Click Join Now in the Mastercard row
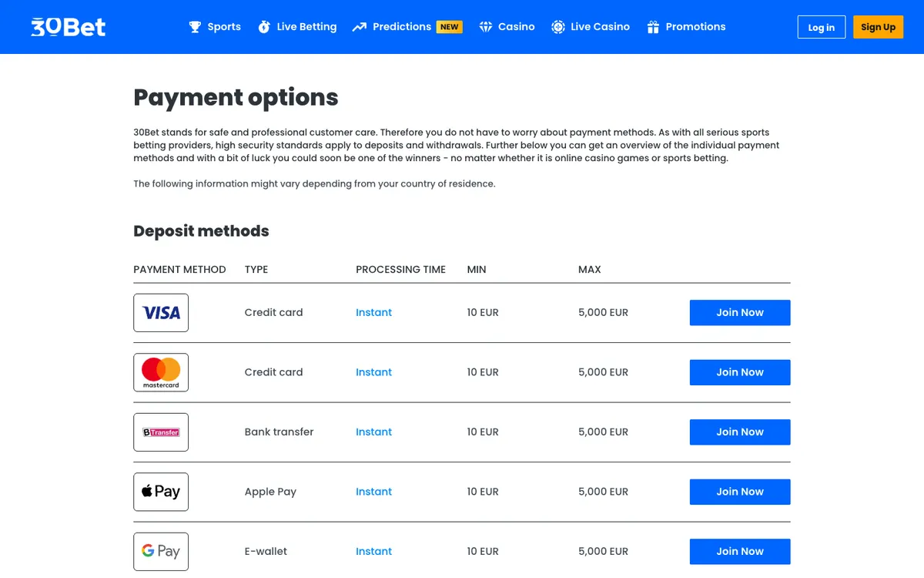The width and height of the screenshot is (924, 578). tap(740, 372)
